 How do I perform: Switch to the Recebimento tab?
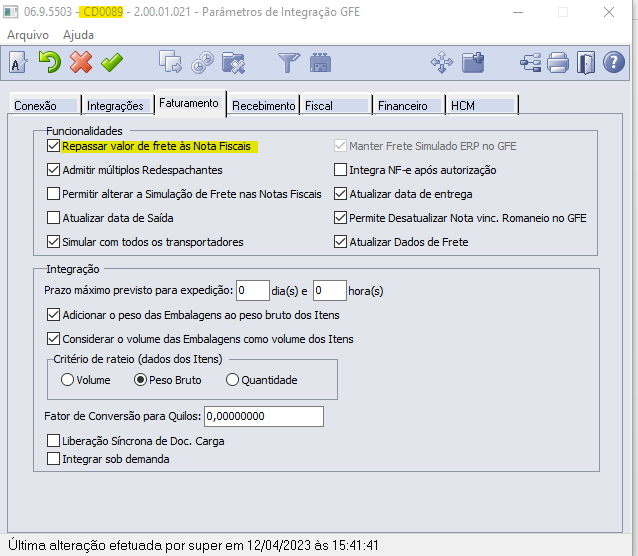pos(263,105)
